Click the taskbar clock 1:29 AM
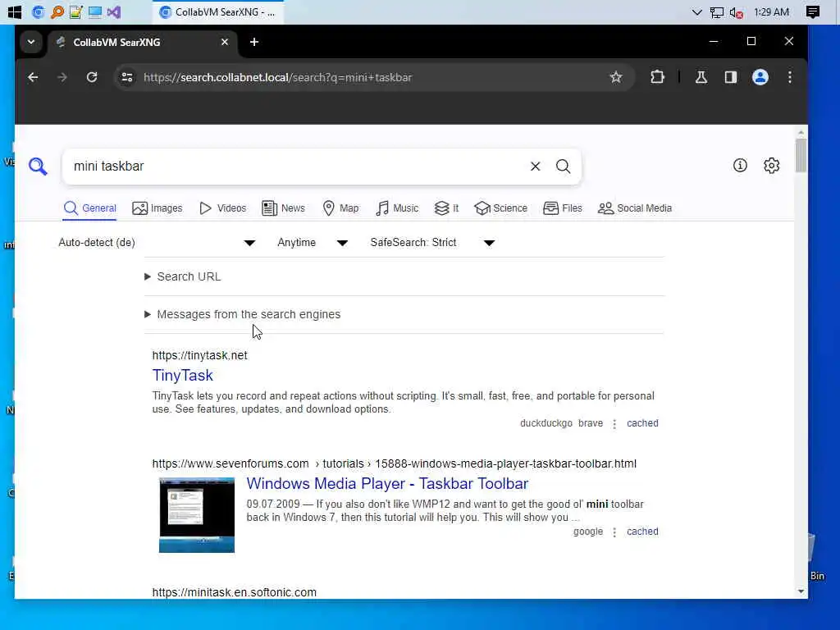The height and width of the screenshot is (630, 840). pos(771,11)
